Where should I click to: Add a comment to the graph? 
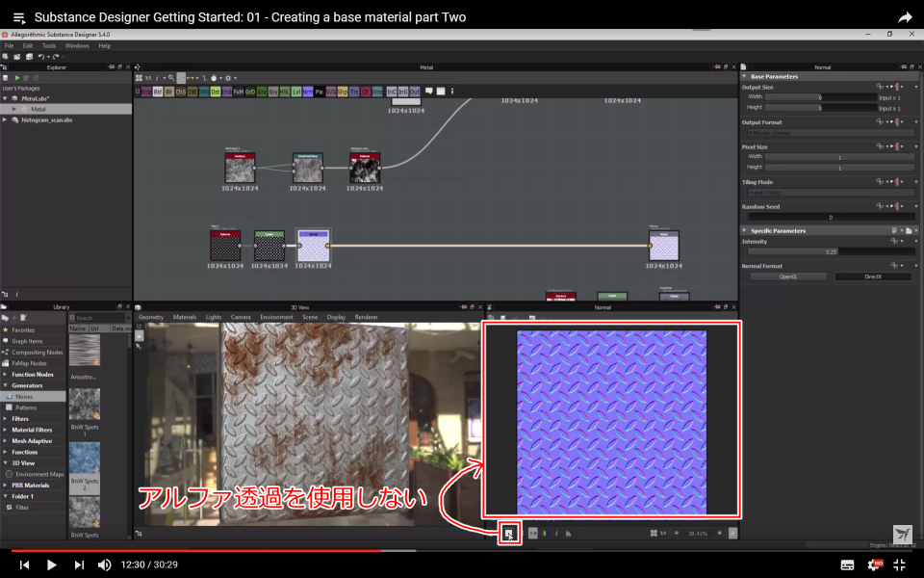click(x=429, y=92)
